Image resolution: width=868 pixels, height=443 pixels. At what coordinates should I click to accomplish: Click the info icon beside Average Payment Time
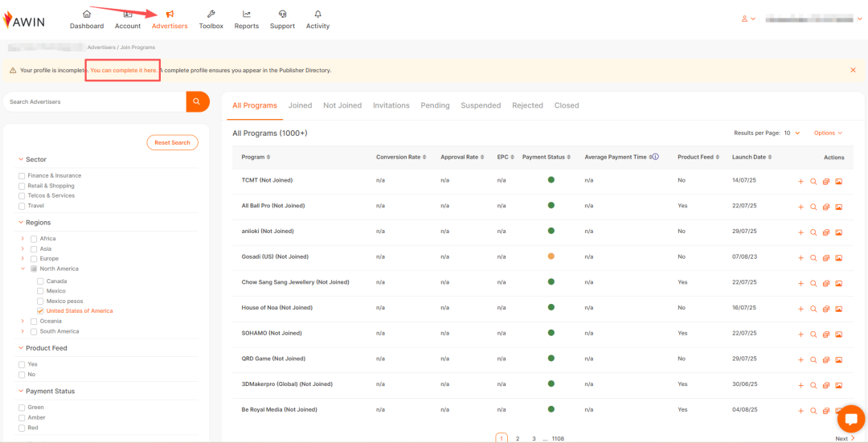(x=656, y=157)
